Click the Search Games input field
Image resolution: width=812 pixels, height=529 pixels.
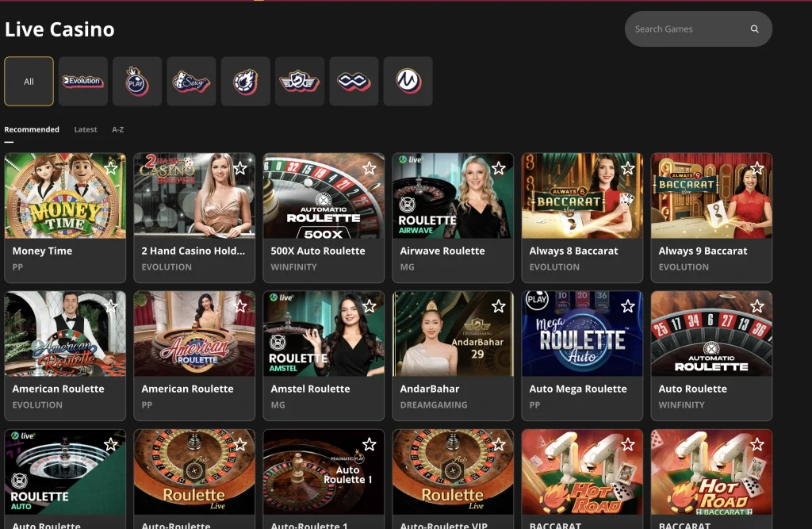tap(690, 28)
